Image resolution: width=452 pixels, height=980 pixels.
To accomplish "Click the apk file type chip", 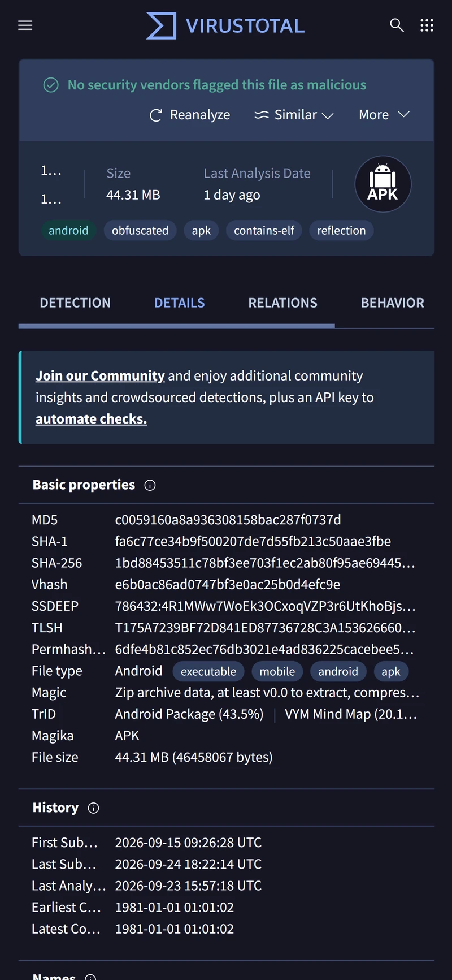I will 391,672.
